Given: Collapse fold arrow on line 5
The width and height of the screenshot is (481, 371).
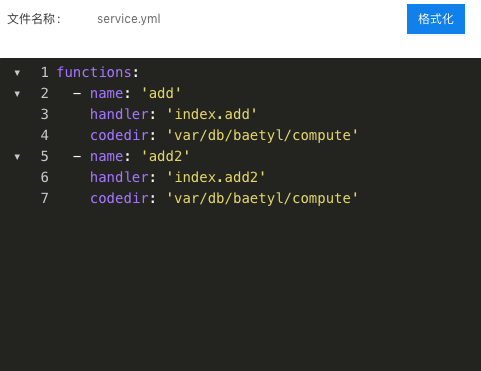Looking at the screenshot, I should (x=17, y=157).
